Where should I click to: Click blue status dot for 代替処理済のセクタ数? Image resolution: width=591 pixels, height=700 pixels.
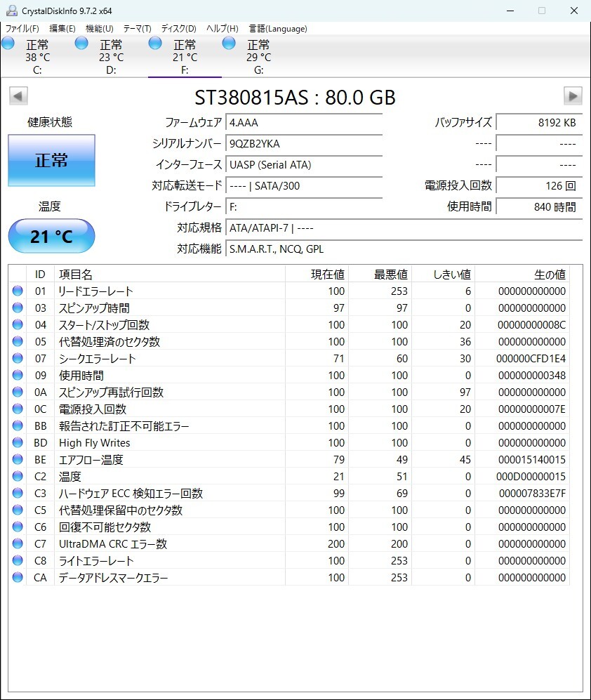click(x=18, y=341)
